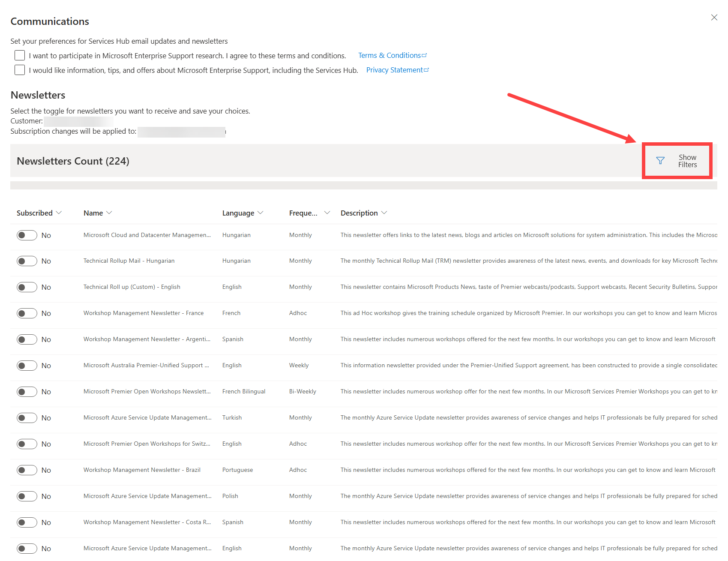
Task: Enable Workshop Management Newsletter - Costa Rica subscription
Action: point(27,523)
